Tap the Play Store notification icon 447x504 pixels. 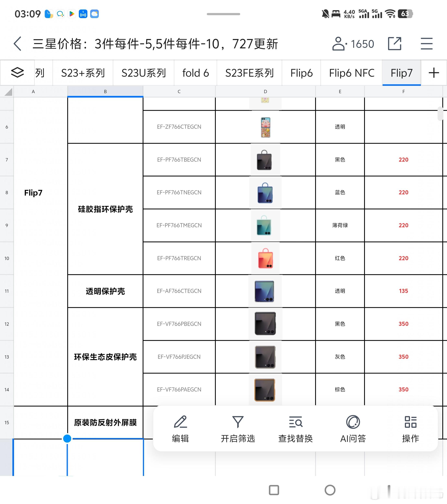click(72, 14)
